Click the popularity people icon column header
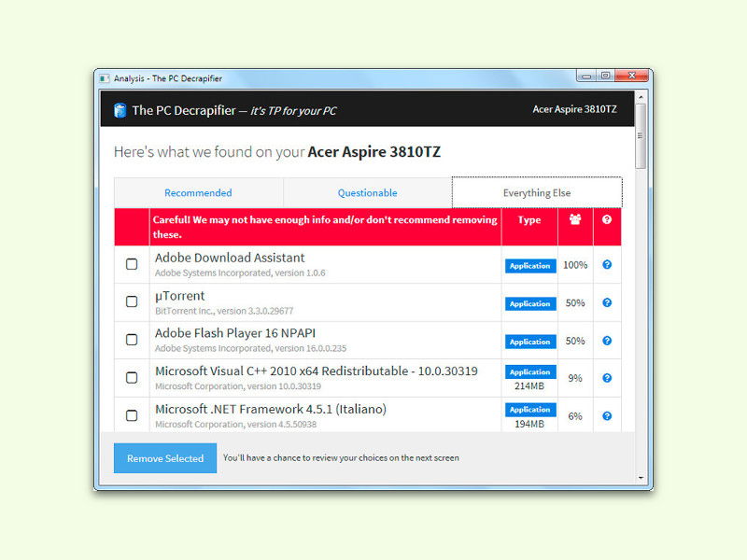This screenshot has height=560, width=747. point(575,219)
